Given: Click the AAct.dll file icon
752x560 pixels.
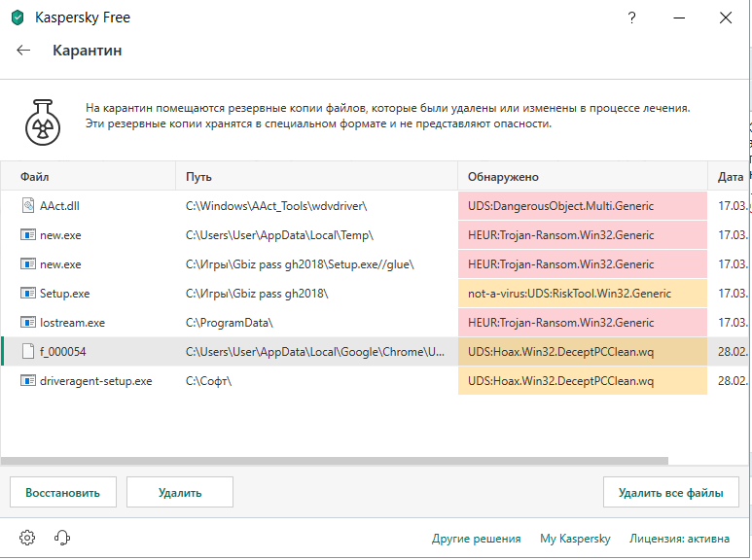Looking at the screenshot, I should pyautogui.click(x=27, y=206).
